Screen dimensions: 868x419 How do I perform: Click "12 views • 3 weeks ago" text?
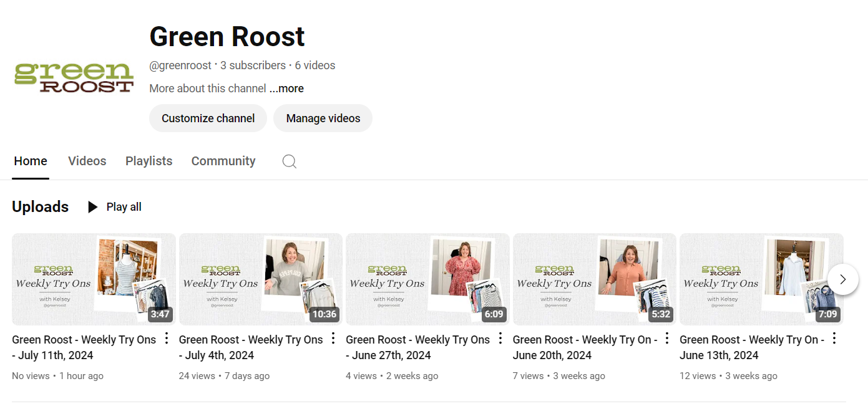point(729,376)
